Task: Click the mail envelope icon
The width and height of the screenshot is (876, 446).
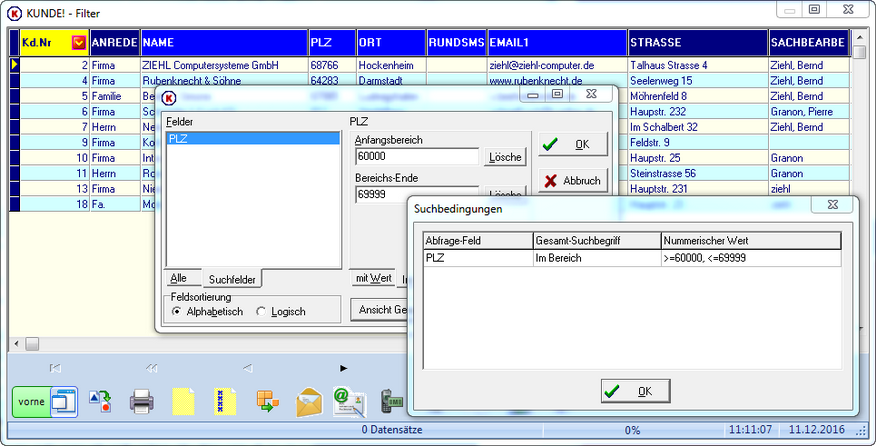Action: [x=310, y=402]
